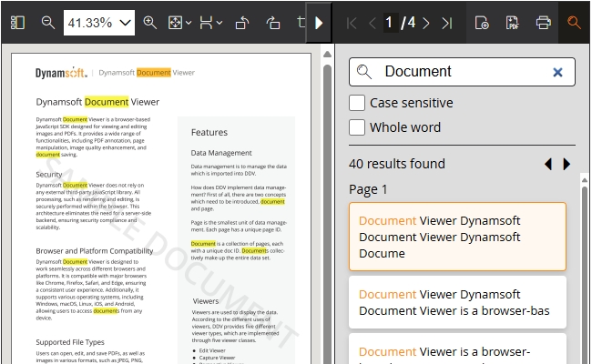The image size is (592, 364).
Task: Toggle the search panel icon
Action: (574, 23)
